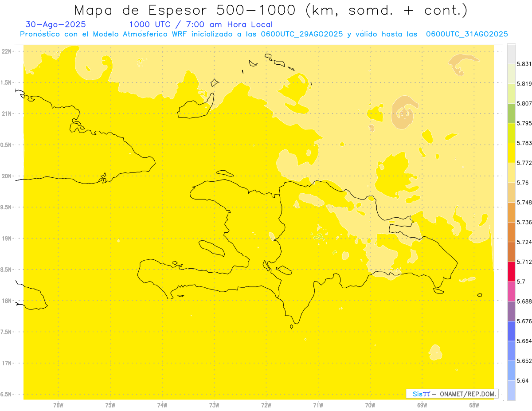Pick the purple legend swatch between 5.676 and 5.688
The height and width of the screenshot is (411, 532).
(x=511, y=311)
